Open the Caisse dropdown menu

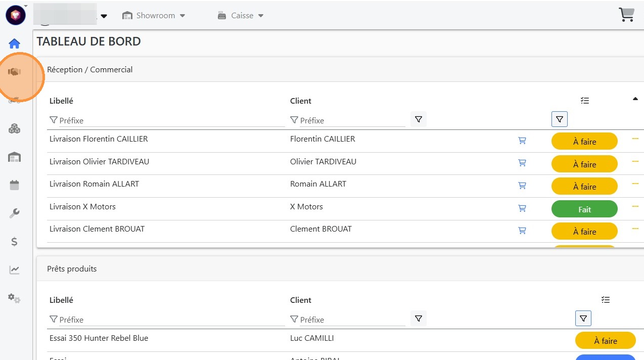(241, 16)
